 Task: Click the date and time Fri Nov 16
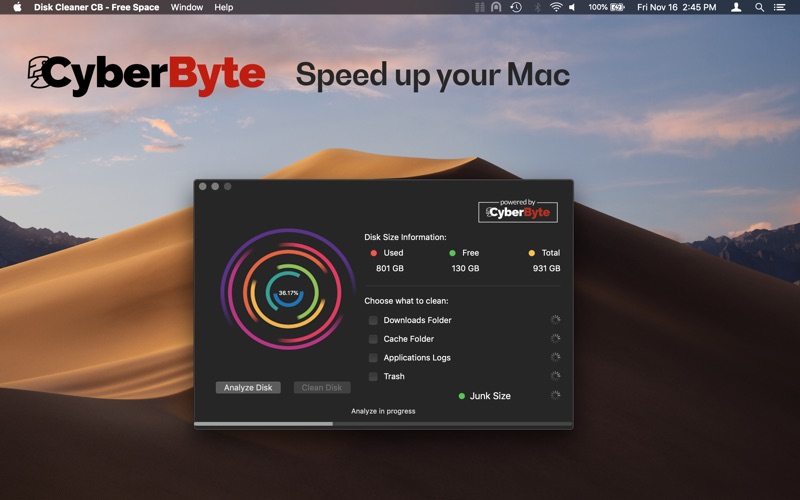pos(677,7)
